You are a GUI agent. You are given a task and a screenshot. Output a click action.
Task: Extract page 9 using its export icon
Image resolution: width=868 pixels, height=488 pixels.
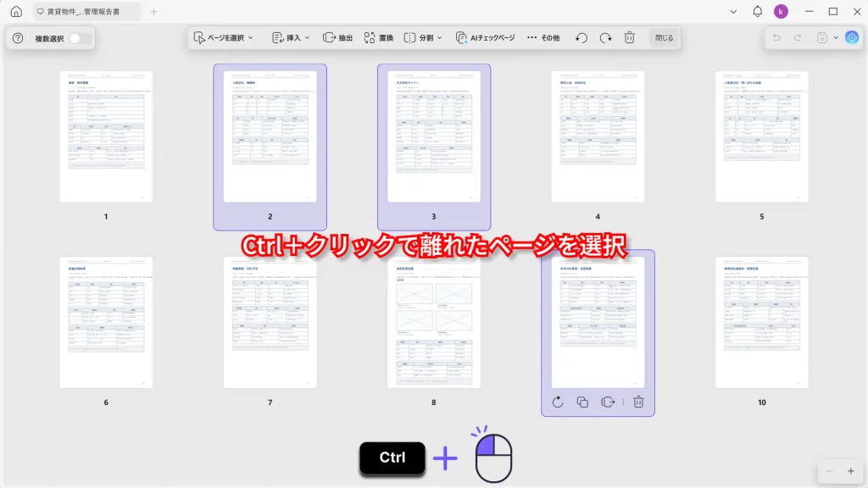[608, 402]
